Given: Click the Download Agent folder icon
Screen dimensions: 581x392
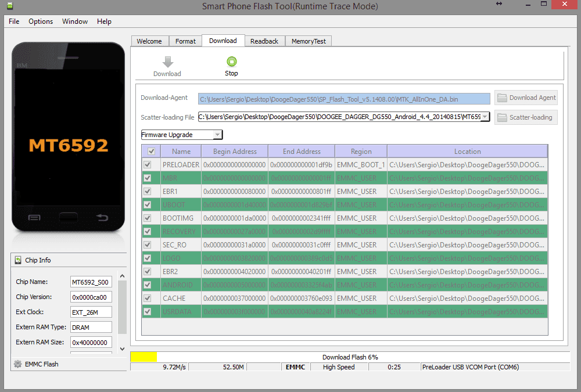Looking at the screenshot, I should tap(502, 98).
